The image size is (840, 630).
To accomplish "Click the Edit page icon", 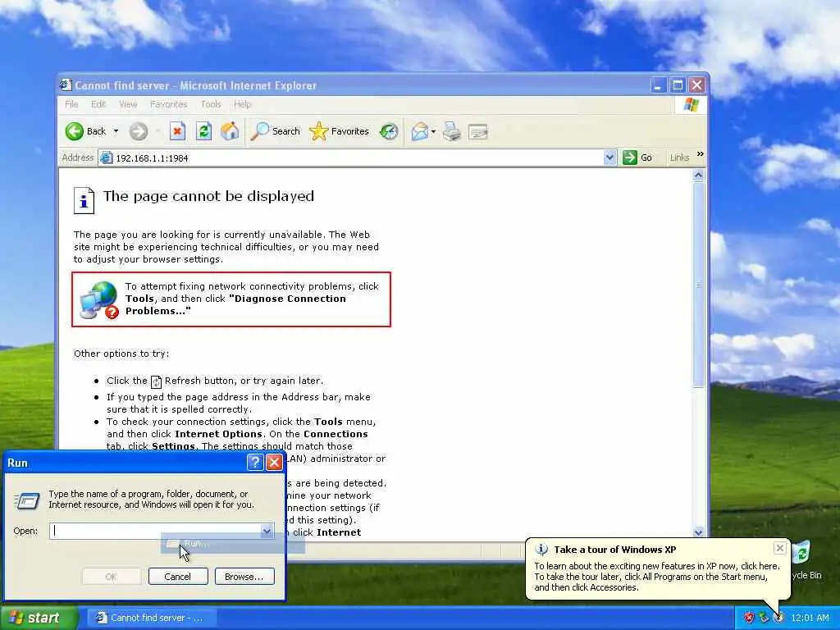I will click(x=478, y=131).
